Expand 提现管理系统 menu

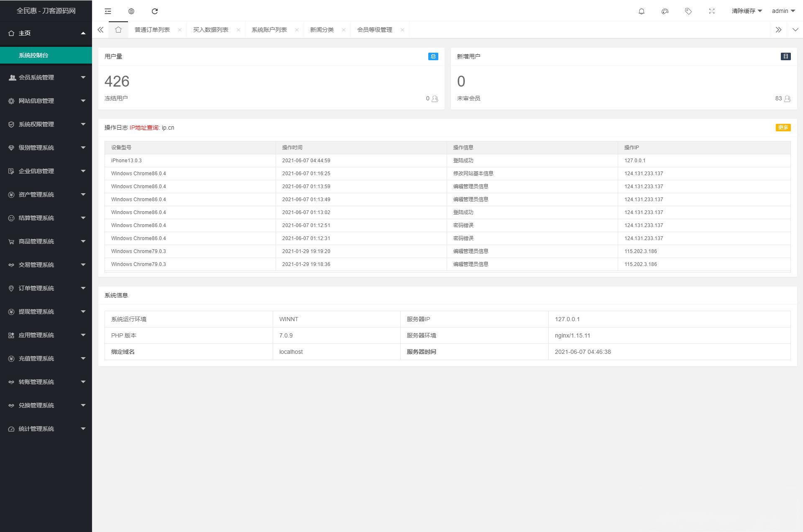pyautogui.click(x=46, y=312)
